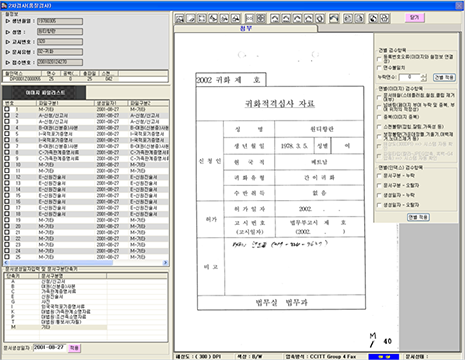Click the thumbnail grid view toolbar icon
The width and height of the screenshot is (465, 360).
[261, 18]
